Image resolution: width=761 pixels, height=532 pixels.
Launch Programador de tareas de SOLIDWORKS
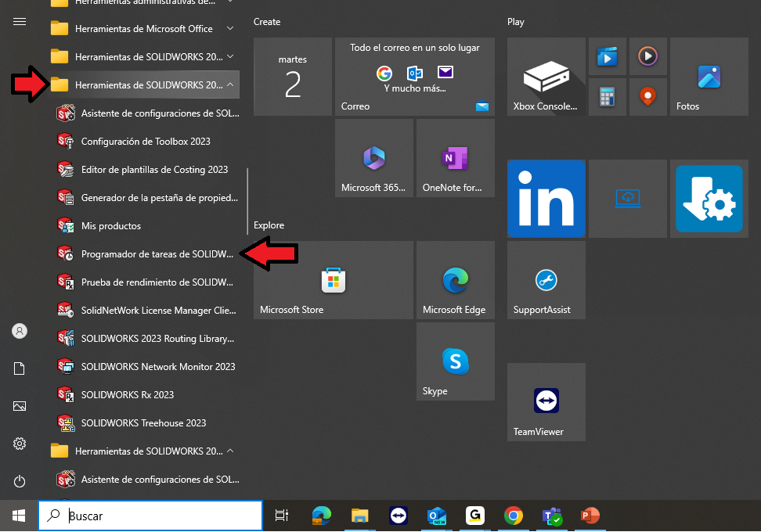[145, 253]
